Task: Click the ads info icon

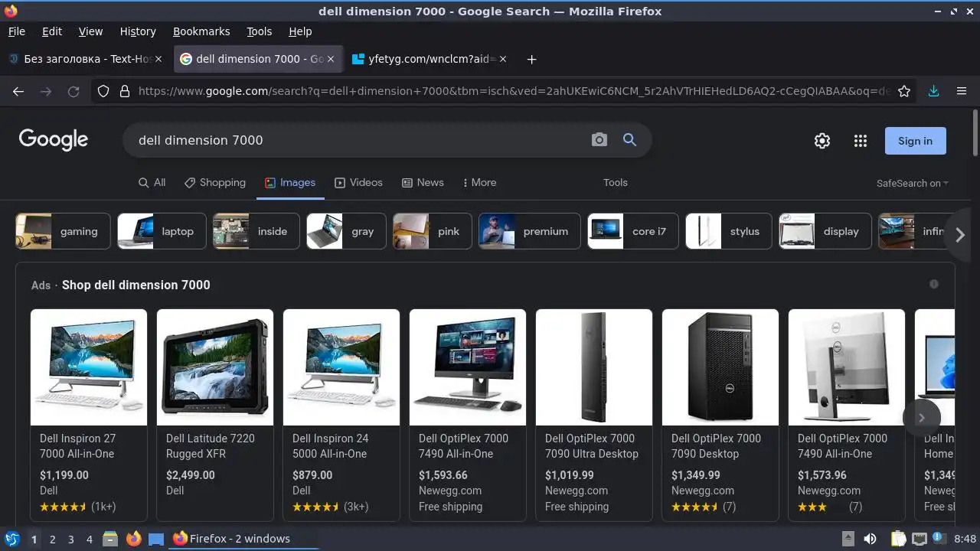Action: point(934,284)
